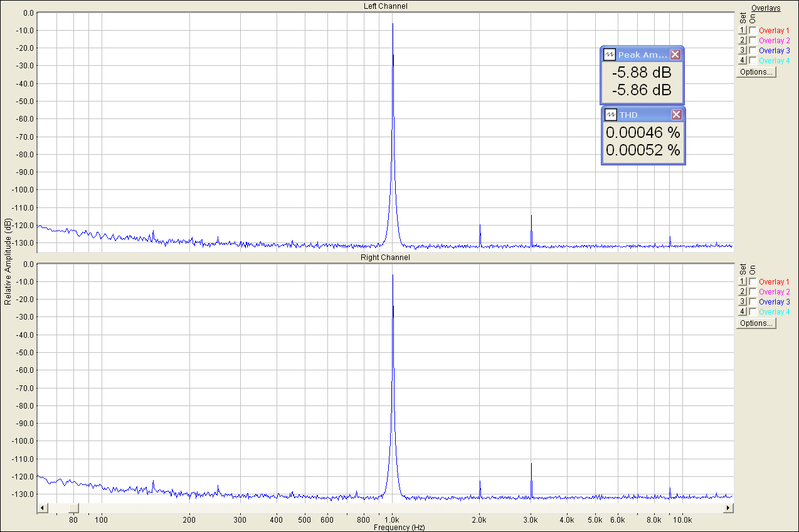Enable Overlay 4 checkbox in Left Channel
This screenshot has width=799, height=532.
[753, 60]
